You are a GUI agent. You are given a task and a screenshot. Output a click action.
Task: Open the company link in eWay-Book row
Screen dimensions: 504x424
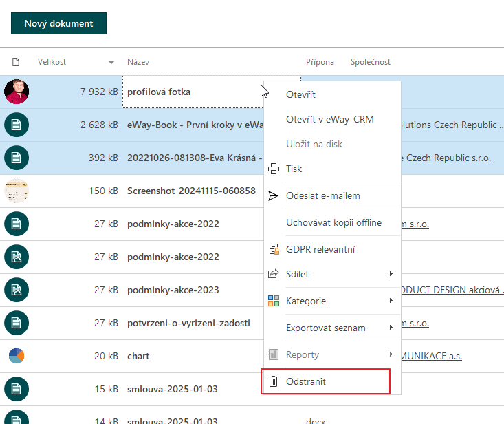coord(452,125)
